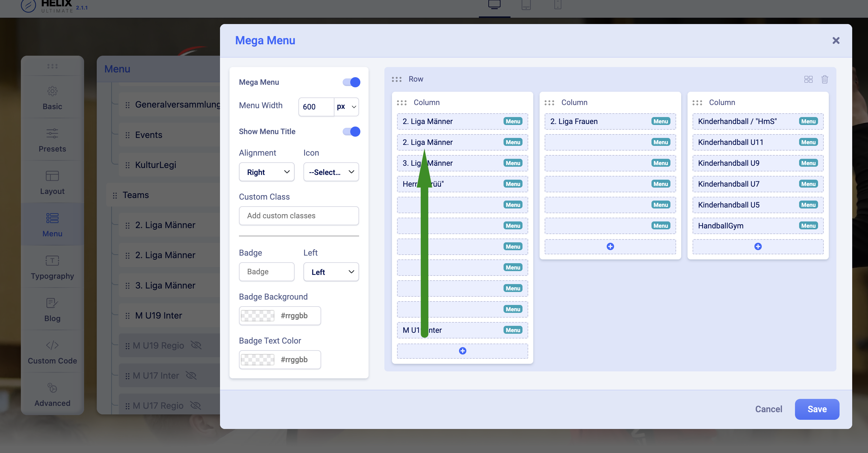
Task: Open the Icon select dropdown
Action: 331,172
